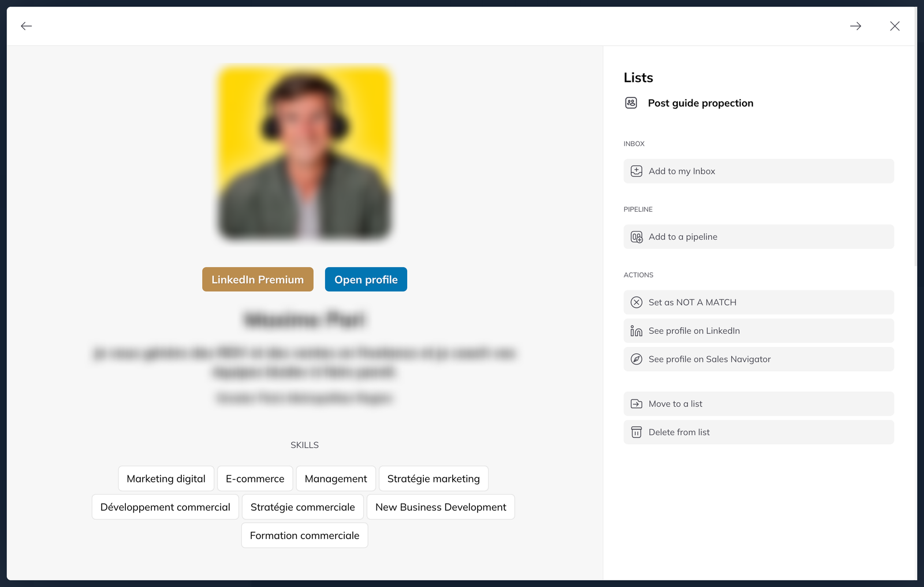
Task: Click the pipeline icon in Add to a pipeline
Action: click(636, 237)
